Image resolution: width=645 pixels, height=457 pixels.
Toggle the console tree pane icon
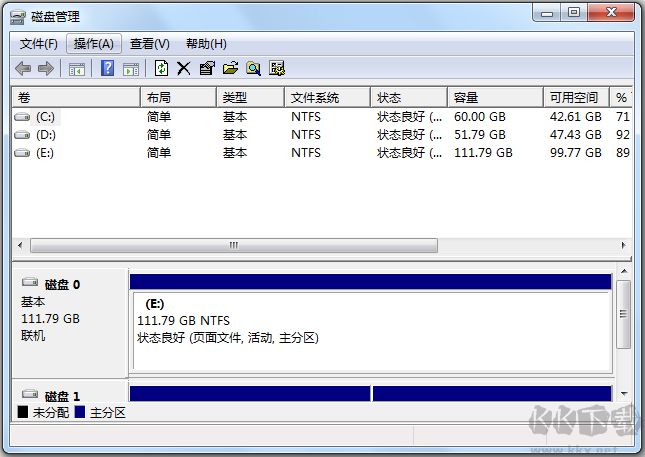click(x=77, y=69)
